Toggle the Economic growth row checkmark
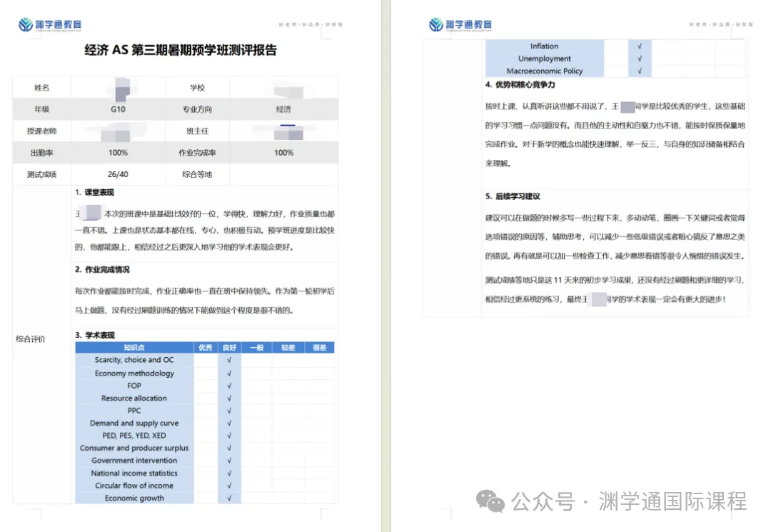771x532 pixels. click(228, 498)
